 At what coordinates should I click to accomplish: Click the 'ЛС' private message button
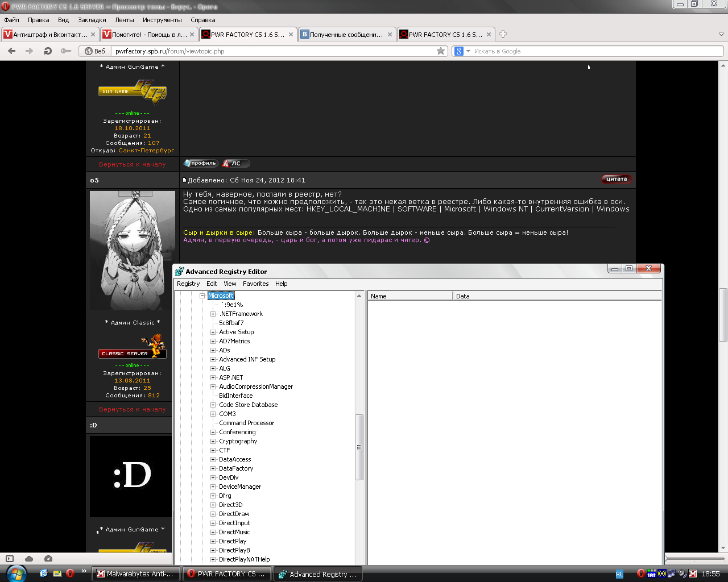point(234,164)
